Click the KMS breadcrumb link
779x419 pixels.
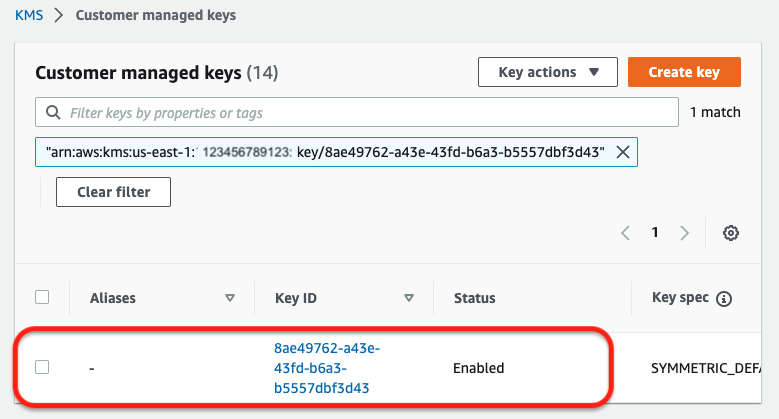point(29,15)
